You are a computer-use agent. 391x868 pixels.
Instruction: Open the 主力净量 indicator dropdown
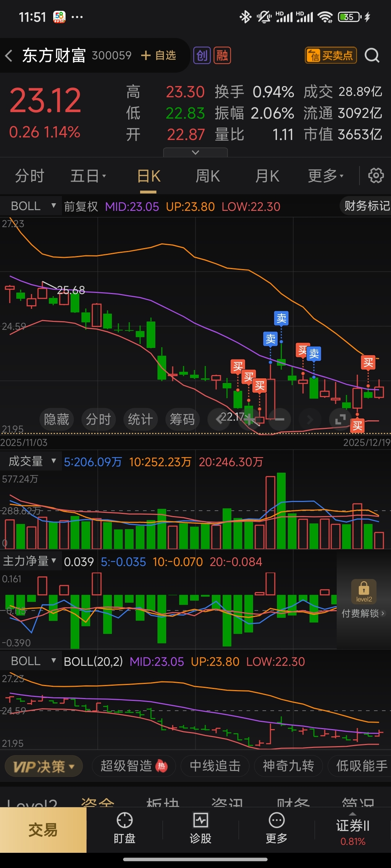click(x=31, y=561)
